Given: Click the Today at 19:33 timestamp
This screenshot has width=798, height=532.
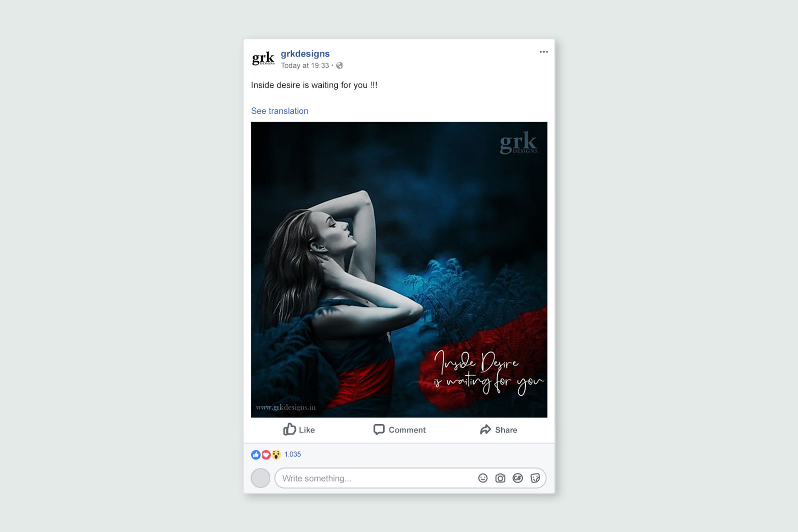Looking at the screenshot, I should [x=305, y=65].
